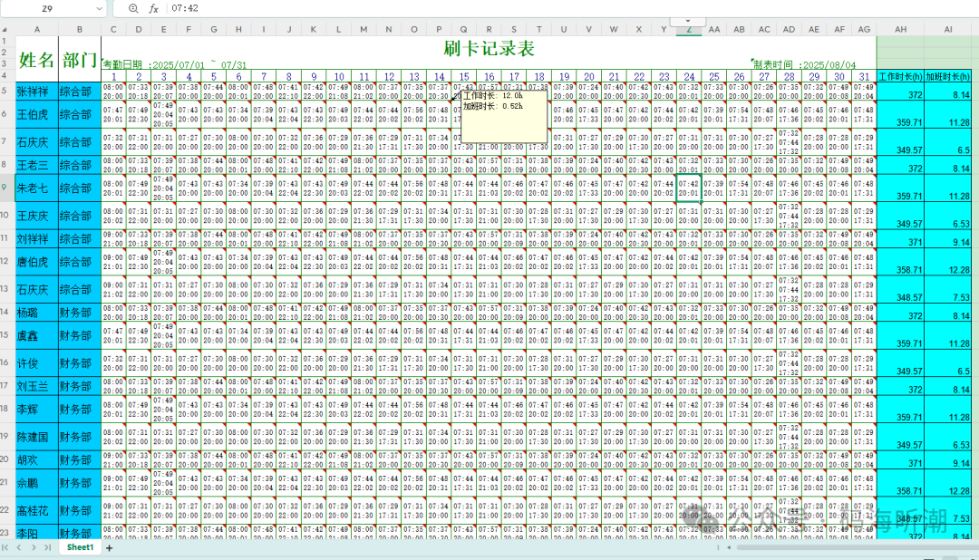Click day 31 heading in the date row

click(x=864, y=76)
